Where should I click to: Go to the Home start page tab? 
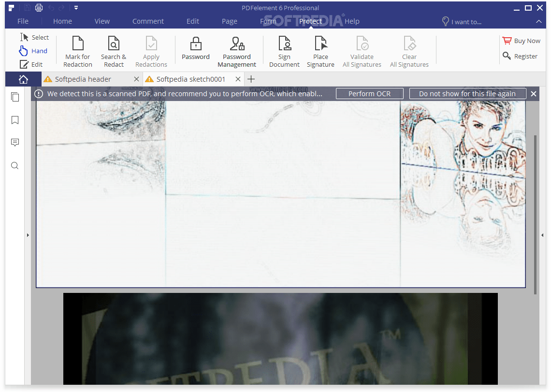click(x=23, y=79)
